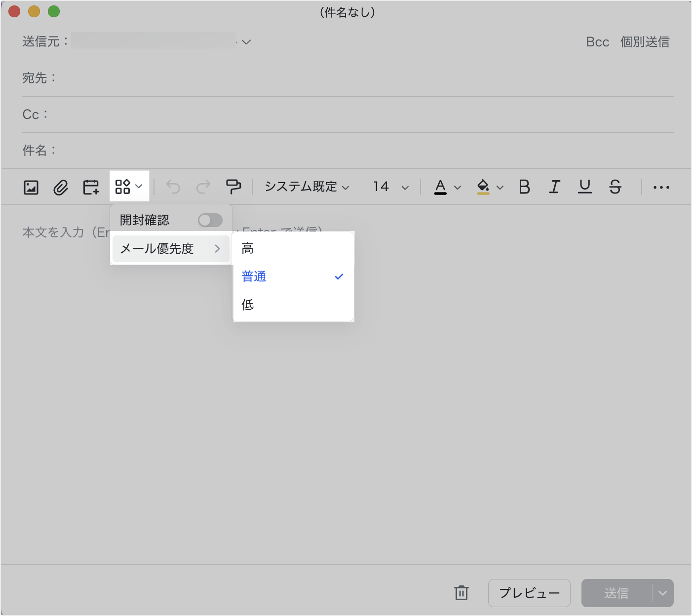
Task: Enable the 開封確認 read receipt toggle
Action: (x=210, y=220)
